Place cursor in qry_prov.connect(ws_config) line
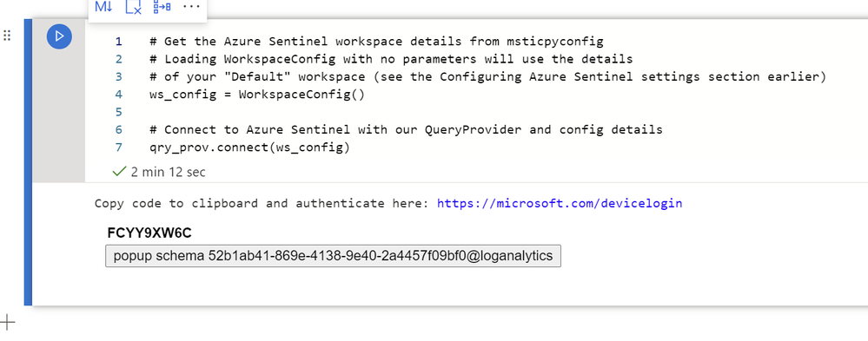 249,148
